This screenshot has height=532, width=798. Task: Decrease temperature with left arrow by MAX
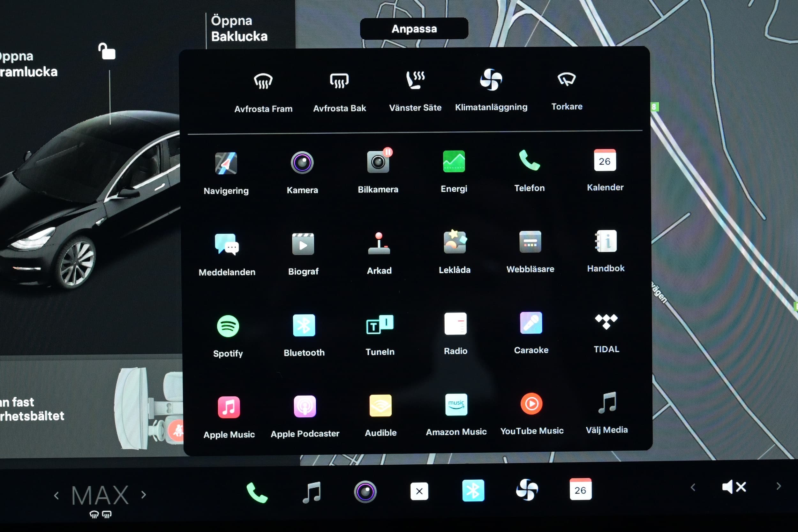coord(56,496)
